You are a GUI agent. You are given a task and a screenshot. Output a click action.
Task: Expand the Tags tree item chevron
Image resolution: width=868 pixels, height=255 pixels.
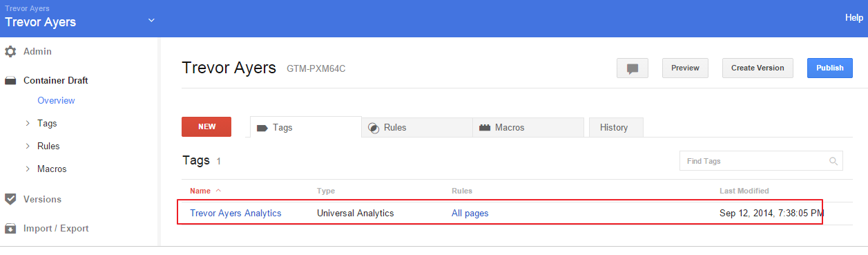tap(28, 123)
